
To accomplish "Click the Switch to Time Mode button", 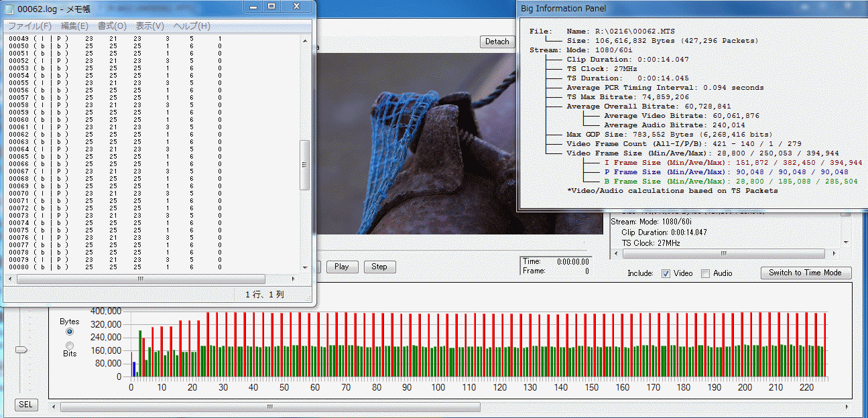I will point(806,273).
